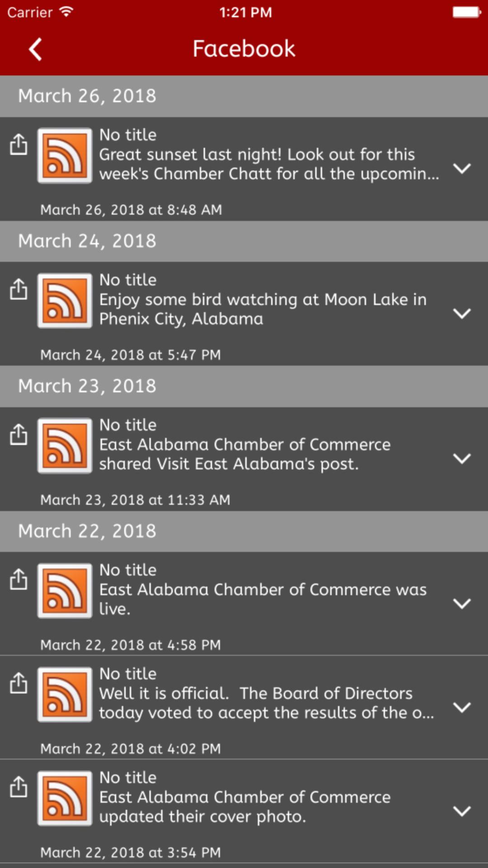Tap RSS icon beside the sunset post
488x868 pixels.
pos(65,156)
